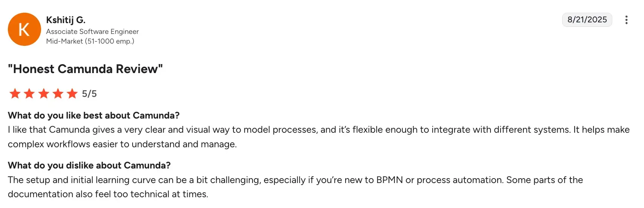This screenshot has width=644, height=208.
Task: Click the orange K avatar icon
Action: point(24,29)
